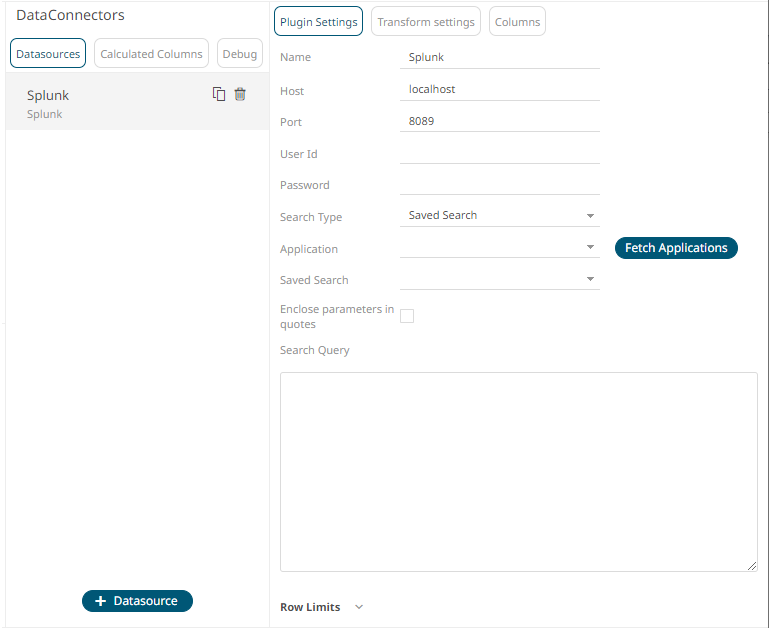The height and width of the screenshot is (632, 774).
Task: Toggle Enclose parameters in quotes checkbox
Action: [x=407, y=316]
